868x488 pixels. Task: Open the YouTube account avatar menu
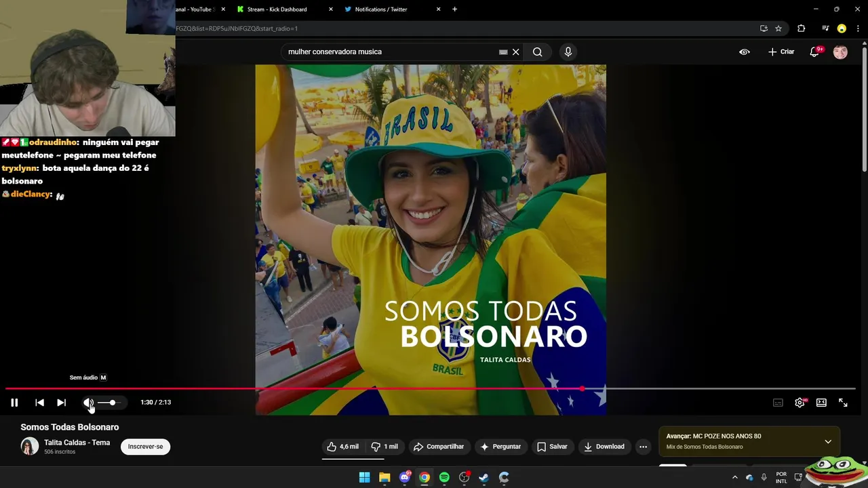[840, 52]
